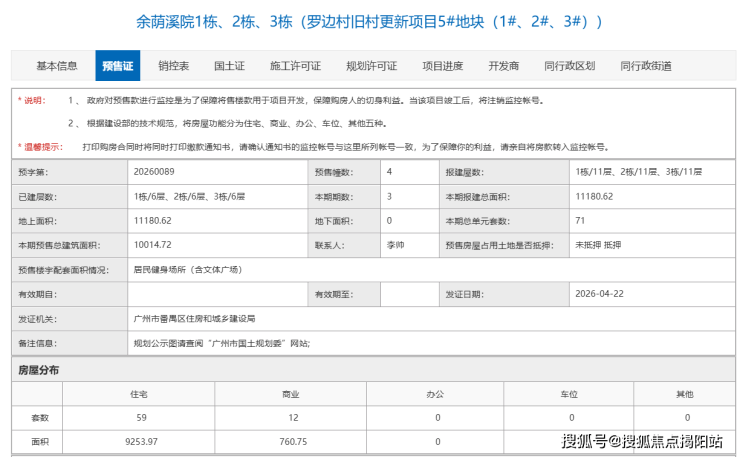Click the empty 有效期至 value cell
740x457 pixels.
click(x=409, y=295)
